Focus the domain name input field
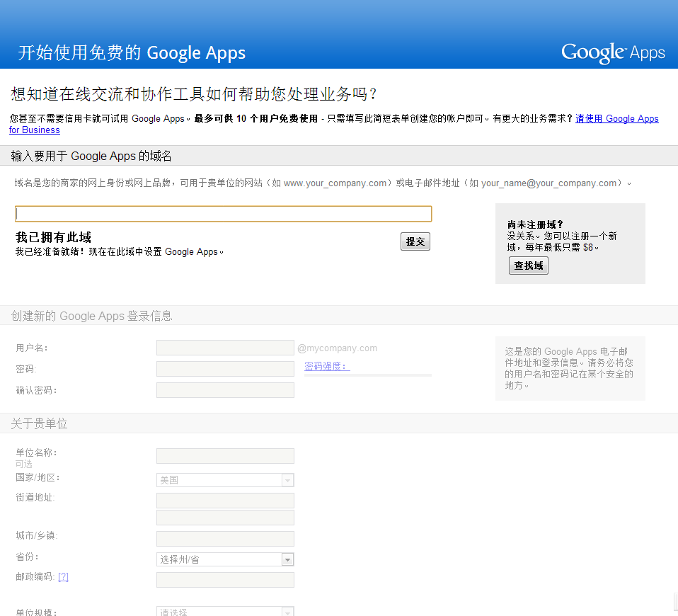 223,214
